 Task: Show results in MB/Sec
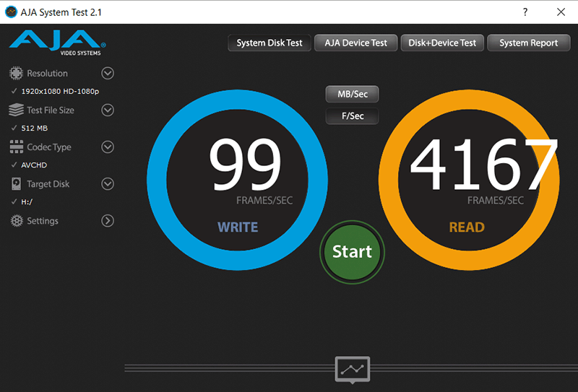click(353, 94)
